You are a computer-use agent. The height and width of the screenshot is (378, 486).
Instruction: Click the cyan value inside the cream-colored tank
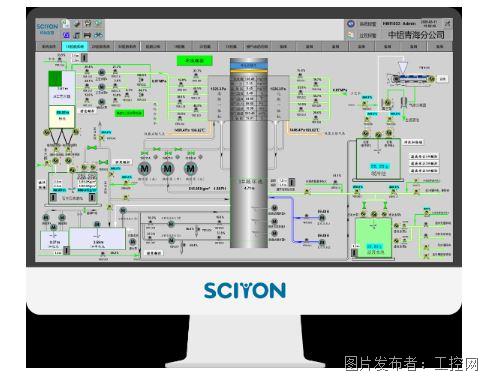point(63,113)
